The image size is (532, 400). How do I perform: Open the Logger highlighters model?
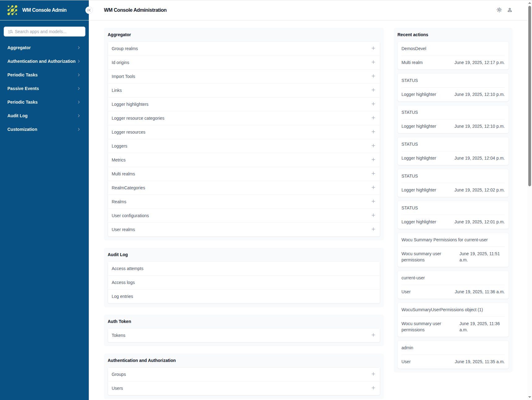[x=130, y=104]
